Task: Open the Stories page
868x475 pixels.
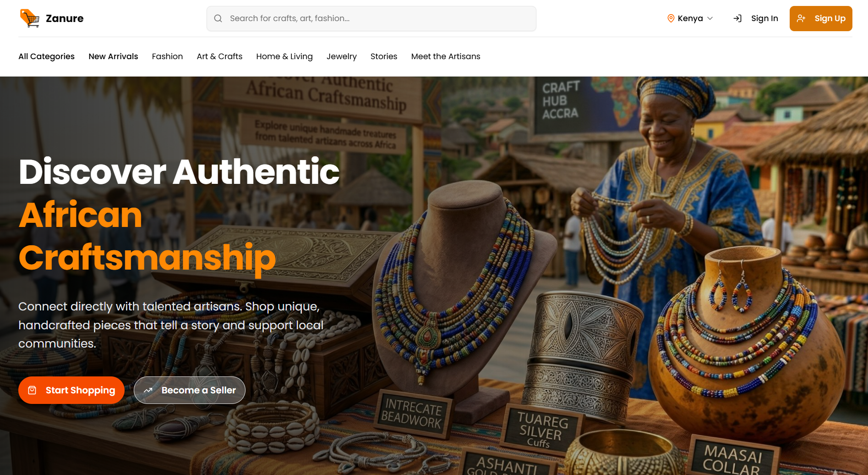Action: [384, 56]
